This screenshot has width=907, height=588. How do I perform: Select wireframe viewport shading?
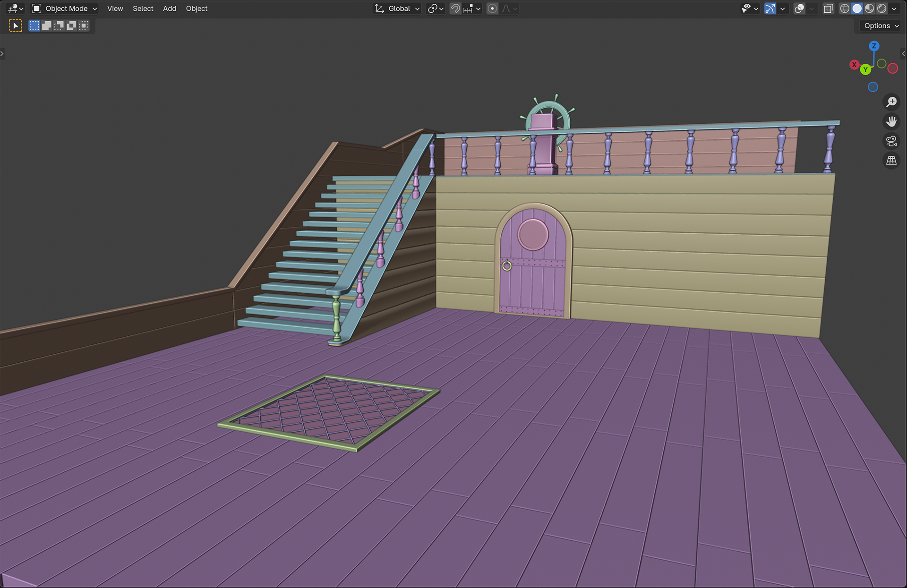(x=845, y=9)
